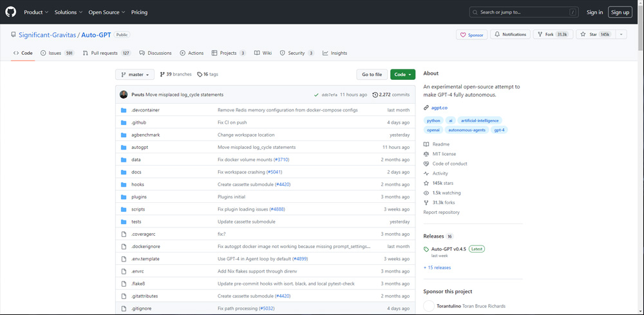Click the .gitignore file icon

pyautogui.click(x=124, y=309)
